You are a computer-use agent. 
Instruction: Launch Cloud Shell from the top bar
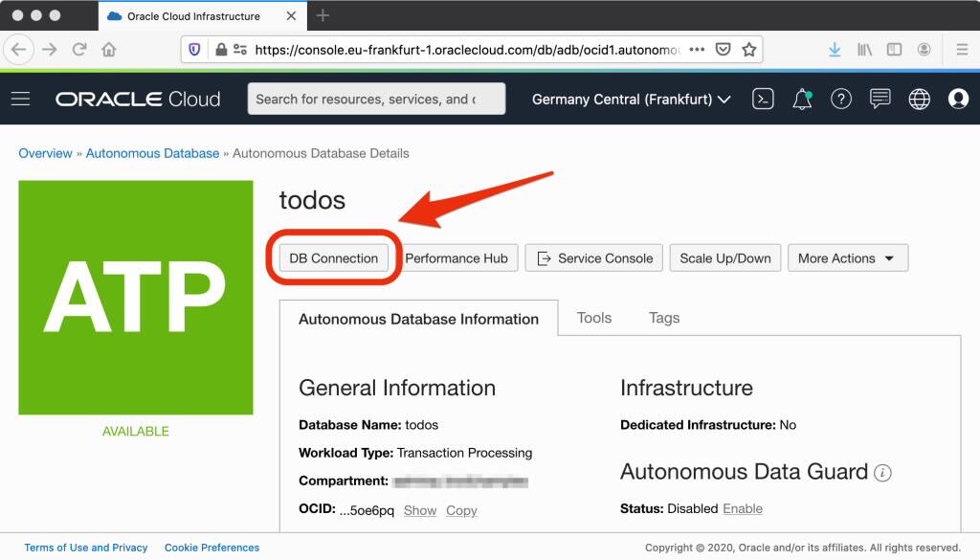tap(763, 99)
